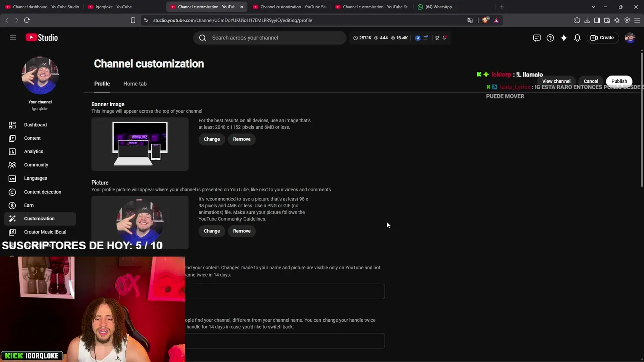Click the 444 views stat
The width and height of the screenshot is (644, 362).
(x=381, y=38)
